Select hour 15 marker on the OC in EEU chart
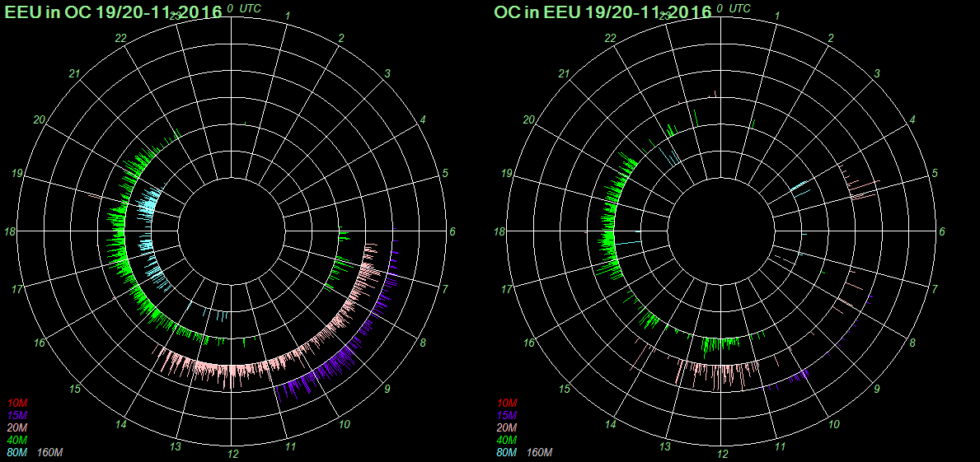Viewport: 980px width, 462px height. pos(565,389)
